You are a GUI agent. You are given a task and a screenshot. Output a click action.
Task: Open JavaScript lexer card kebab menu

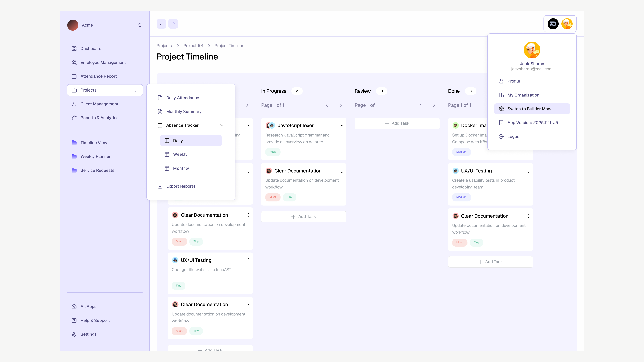pyautogui.click(x=342, y=125)
